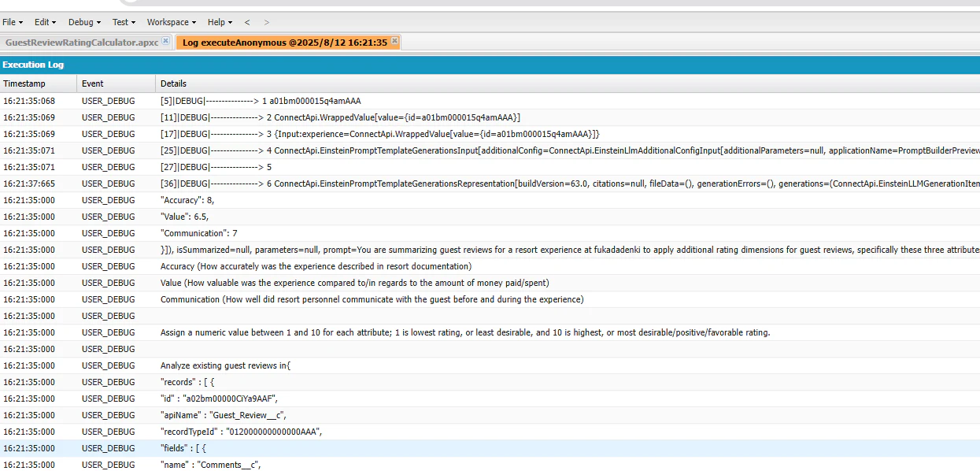Viewport: 980px width, 471px height.
Task: Select the Log executeAnonymous tab
Action: coord(285,43)
